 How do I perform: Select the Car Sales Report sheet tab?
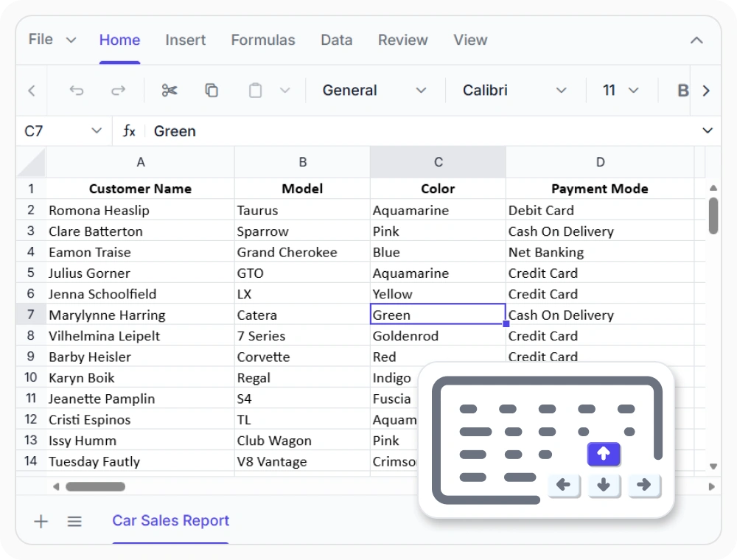(171, 520)
